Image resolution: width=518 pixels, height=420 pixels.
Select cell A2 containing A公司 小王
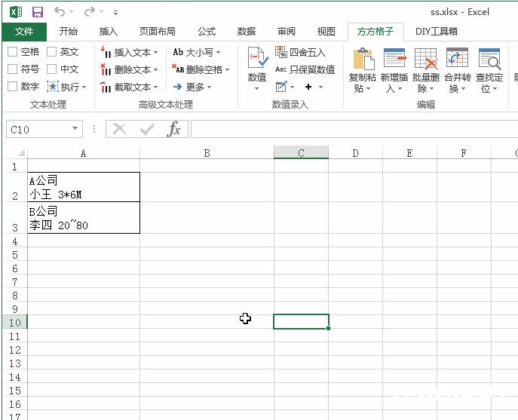84,187
